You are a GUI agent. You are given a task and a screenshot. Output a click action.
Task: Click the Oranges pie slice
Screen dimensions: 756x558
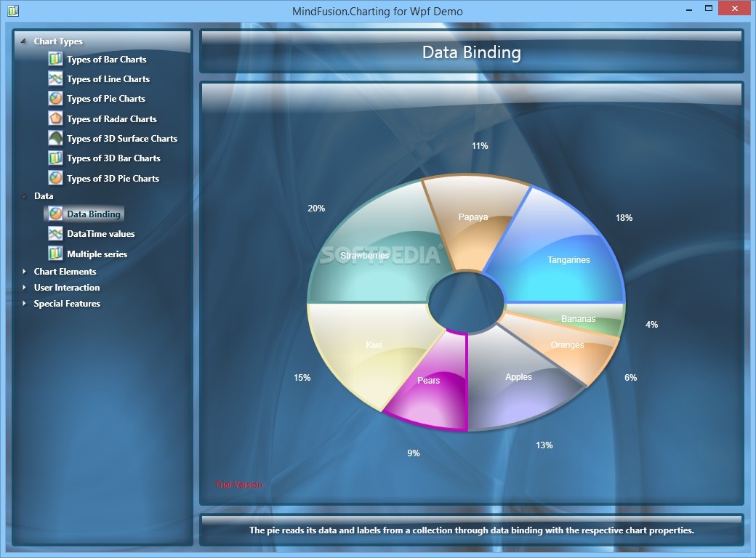(567, 345)
